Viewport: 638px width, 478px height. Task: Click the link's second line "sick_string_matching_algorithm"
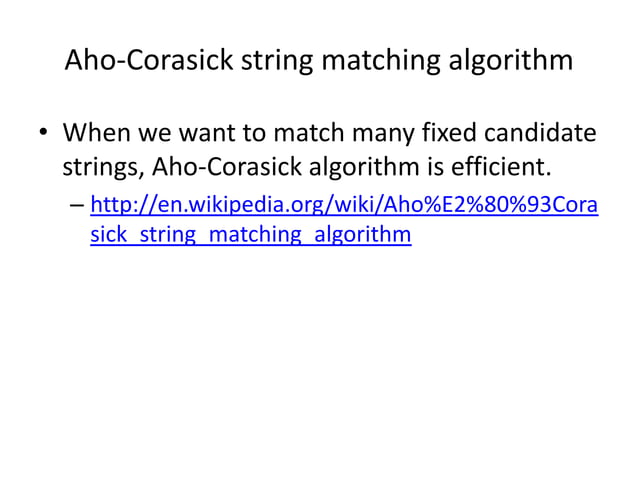(250, 236)
